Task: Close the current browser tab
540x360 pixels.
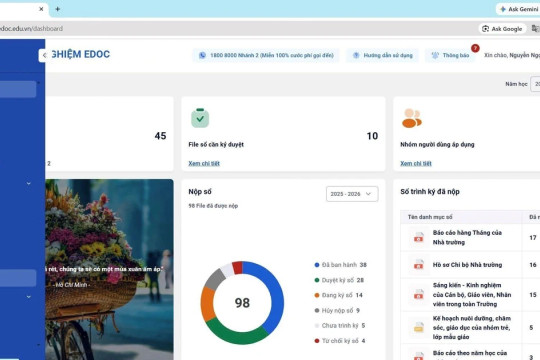Action: 41,9
